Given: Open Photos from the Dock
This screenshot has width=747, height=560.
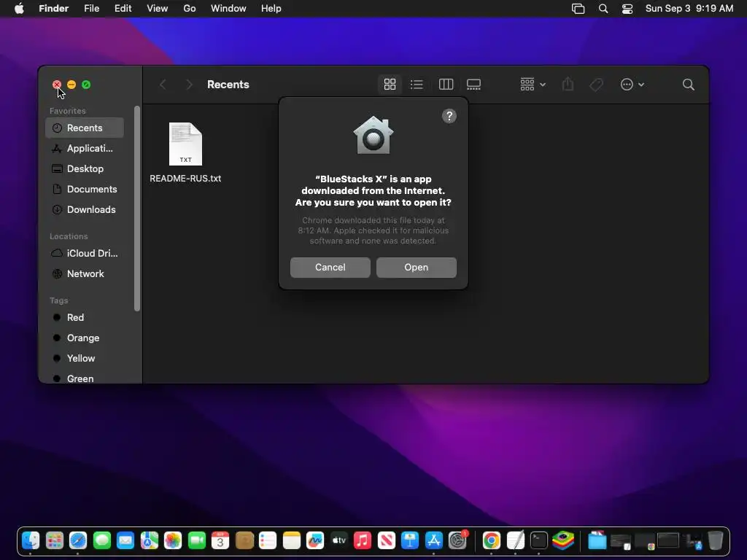Looking at the screenshot, I should point(173,540).
